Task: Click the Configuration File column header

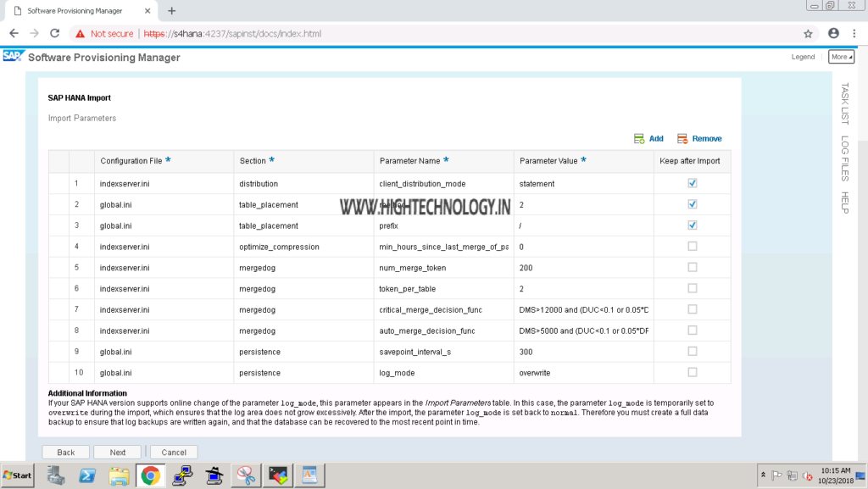Action: [164, 161]
